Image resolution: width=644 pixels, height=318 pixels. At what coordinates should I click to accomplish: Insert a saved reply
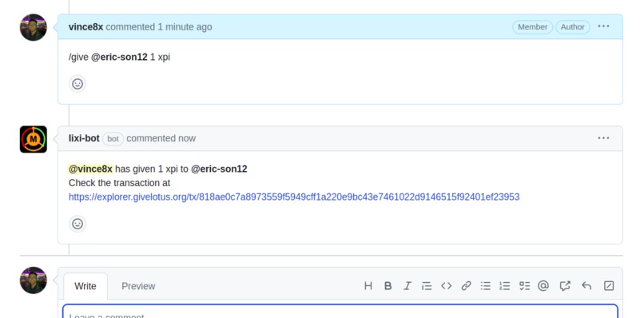[586, 286]
